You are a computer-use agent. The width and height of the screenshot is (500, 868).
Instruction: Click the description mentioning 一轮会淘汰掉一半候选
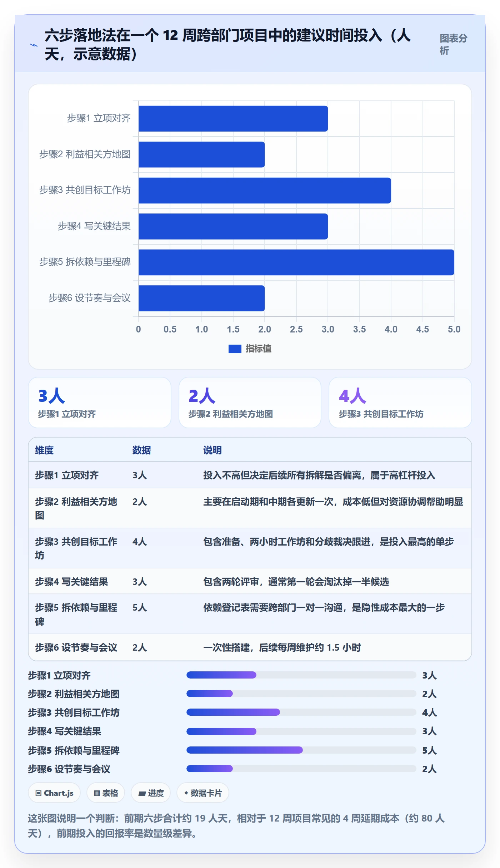(x=296, y=582)
